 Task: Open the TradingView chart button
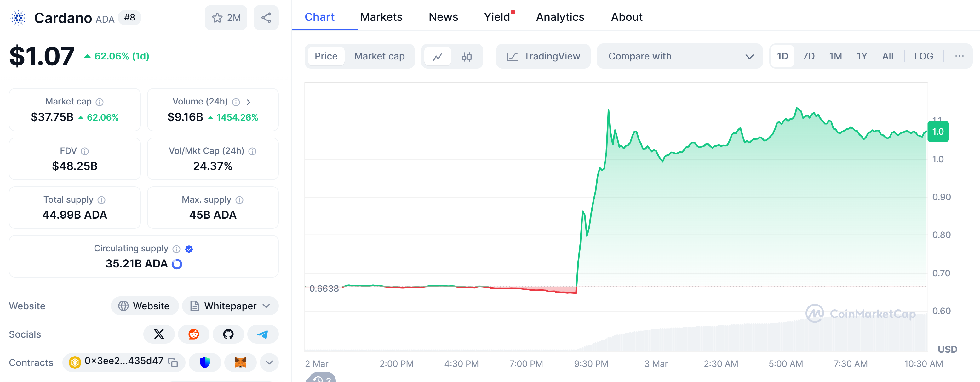coord(543,56)
